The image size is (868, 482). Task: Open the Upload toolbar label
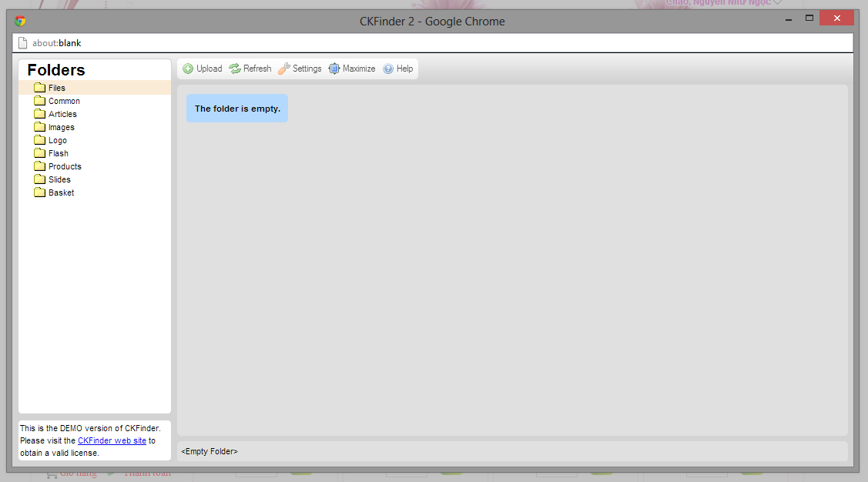[209, 69]
